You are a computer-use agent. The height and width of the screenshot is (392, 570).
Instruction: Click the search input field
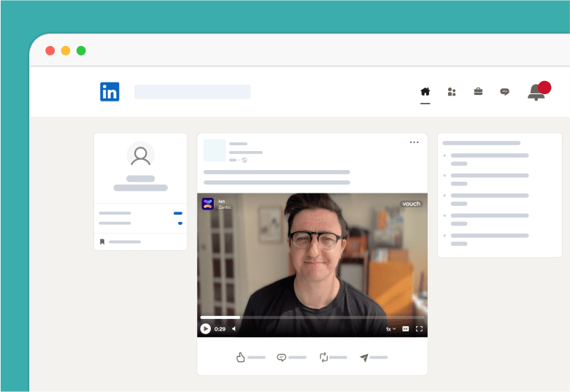click(192, 92)
